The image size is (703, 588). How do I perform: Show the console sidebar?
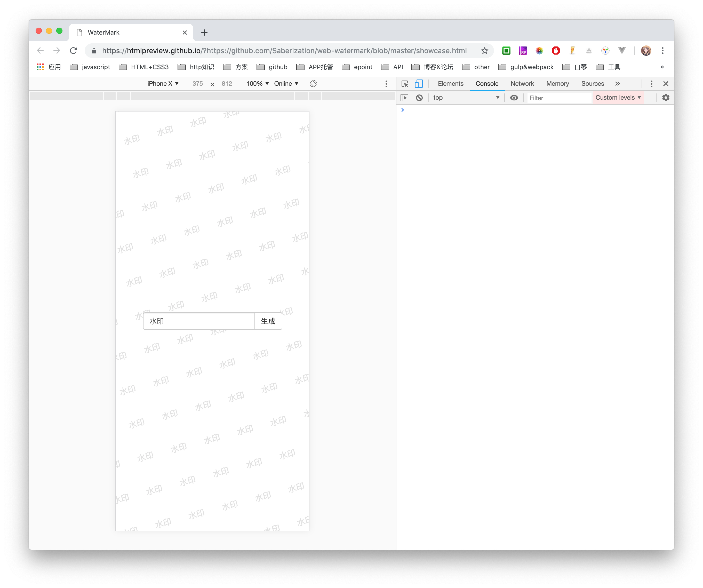tap(404, 98)
